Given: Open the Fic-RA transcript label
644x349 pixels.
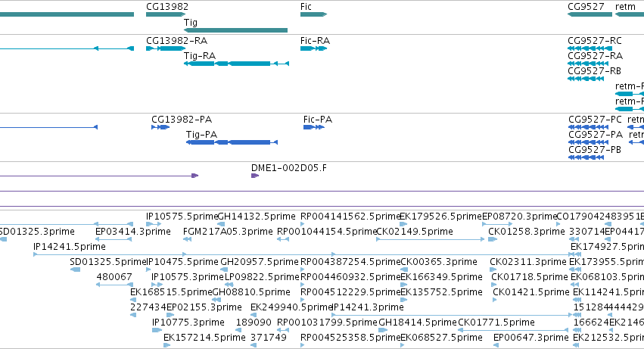Looking at the screenshot, I should click(315, 41).
